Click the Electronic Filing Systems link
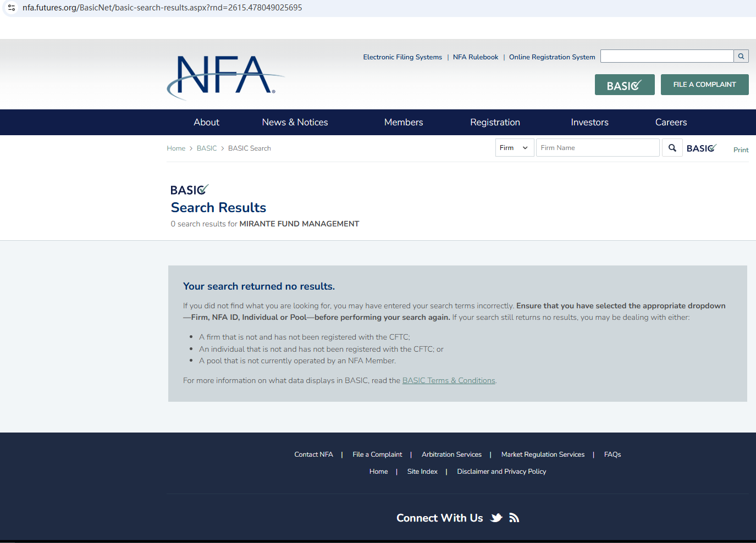This screenshot has height=543, width=756. pyautogui.click(x=402, y=57)
